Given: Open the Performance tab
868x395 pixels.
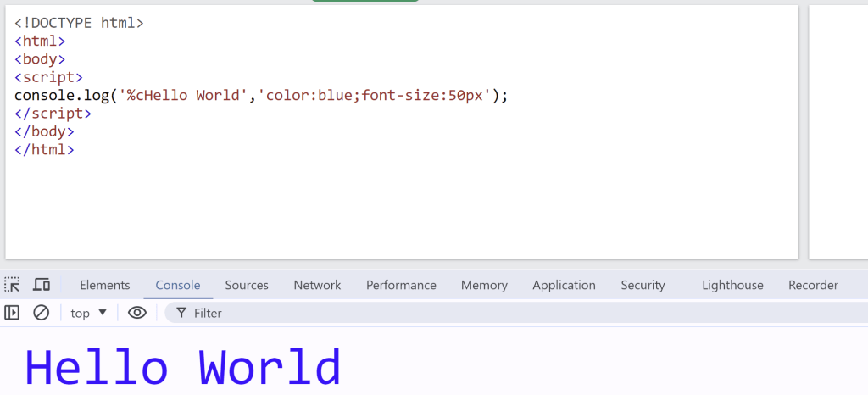Looking at the screenshot, I should (x=401, y=285).
